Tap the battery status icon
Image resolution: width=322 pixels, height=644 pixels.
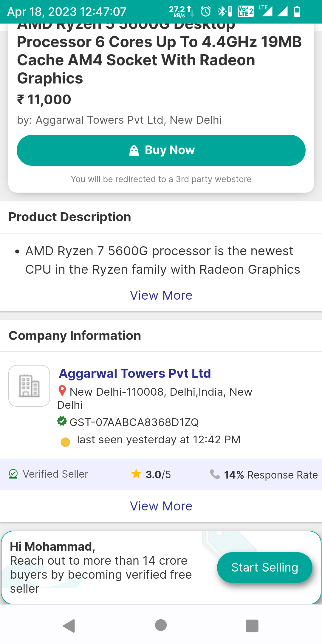pos(298,12)
